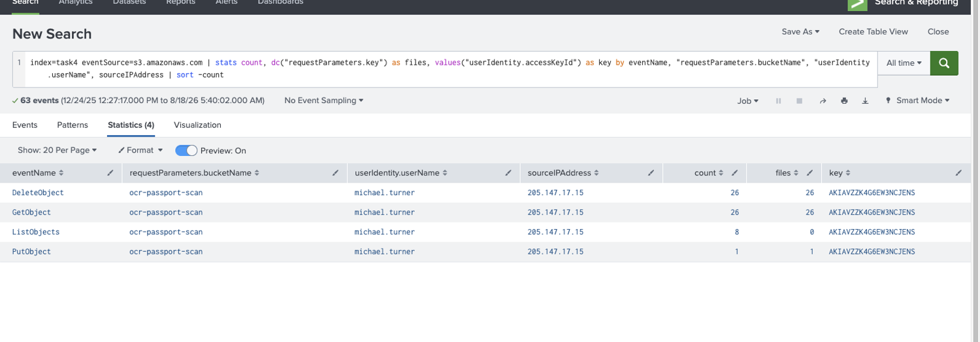980x342 pixels.
Task: Edit eventName column with pencil icon
Action: 110,173
